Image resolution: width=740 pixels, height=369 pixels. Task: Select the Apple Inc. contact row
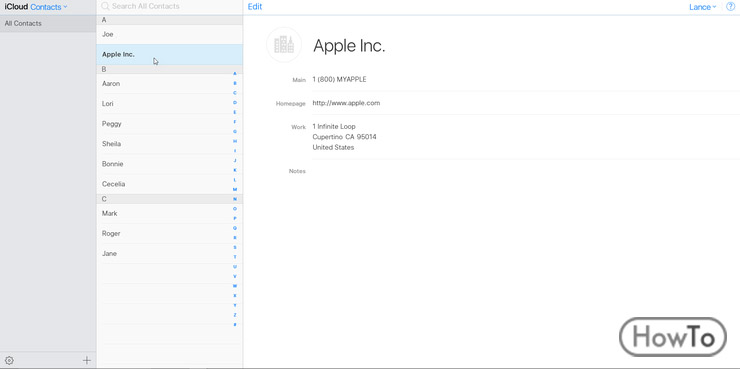pyautogui.click(x=170, y=54)
